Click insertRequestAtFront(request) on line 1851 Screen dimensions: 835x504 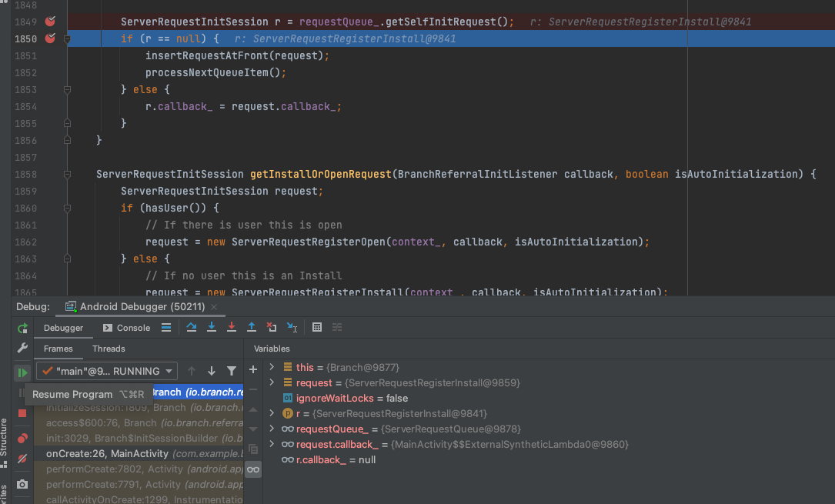(234, 56)
